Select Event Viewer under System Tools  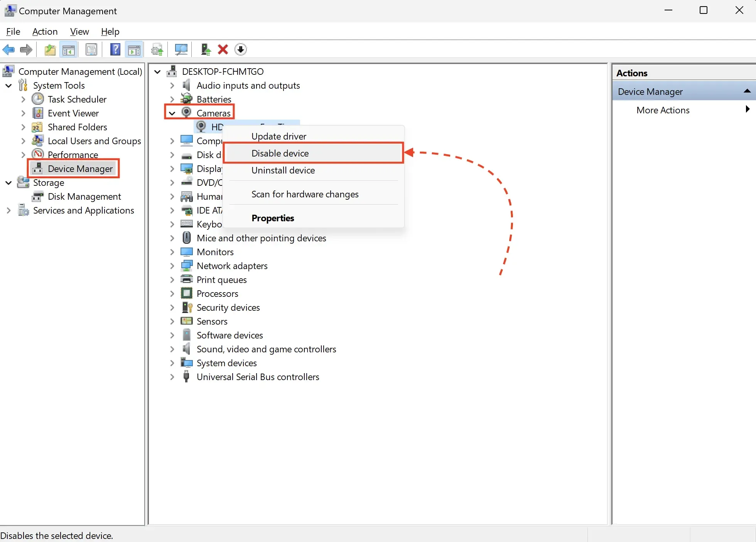pos(73,113)
